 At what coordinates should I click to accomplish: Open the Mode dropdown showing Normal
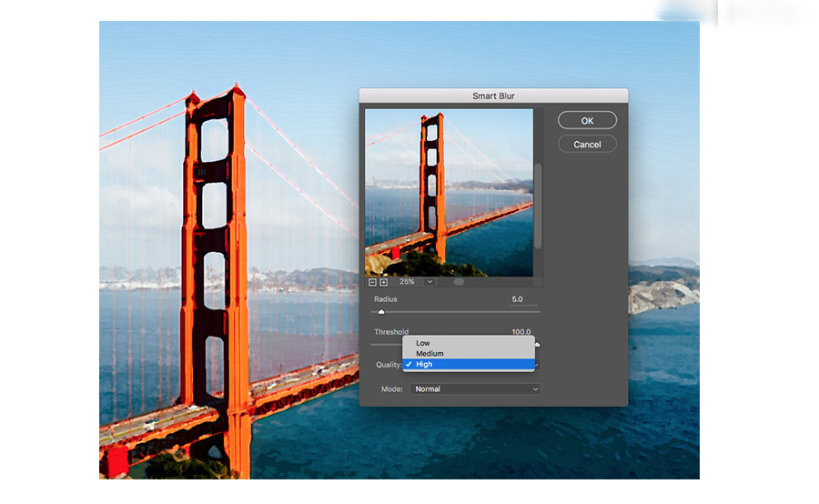475,389
